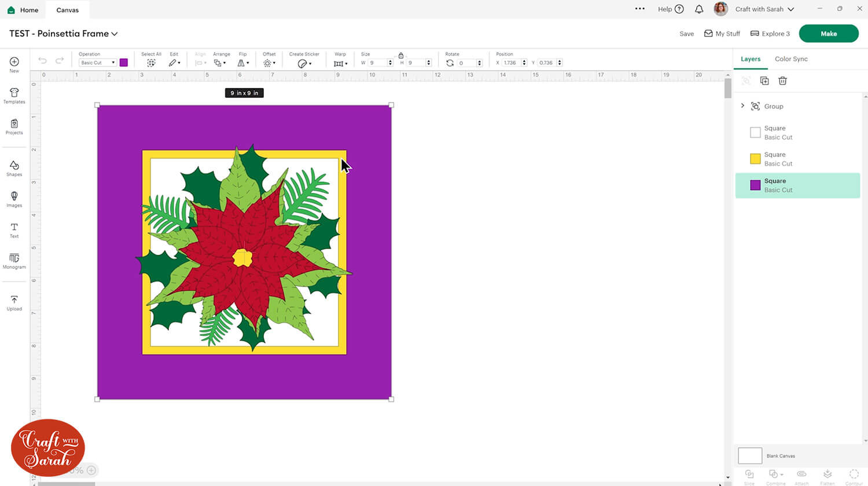The height and width of the screenshot is (486, 868).
Task: Click the Rotate angle input field
Action: coord(466,63)
